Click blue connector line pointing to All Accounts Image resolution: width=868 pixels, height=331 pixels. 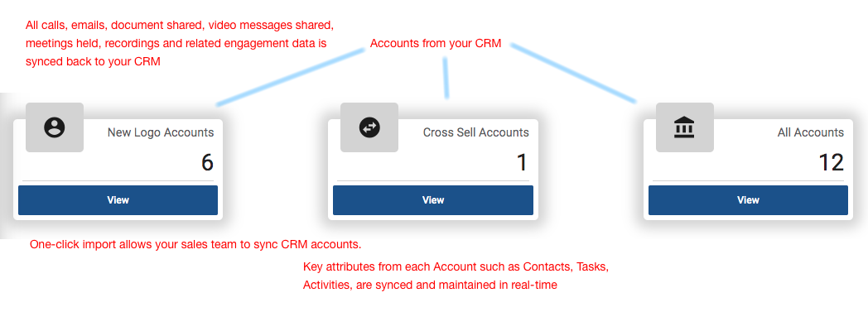coord(573,73)
